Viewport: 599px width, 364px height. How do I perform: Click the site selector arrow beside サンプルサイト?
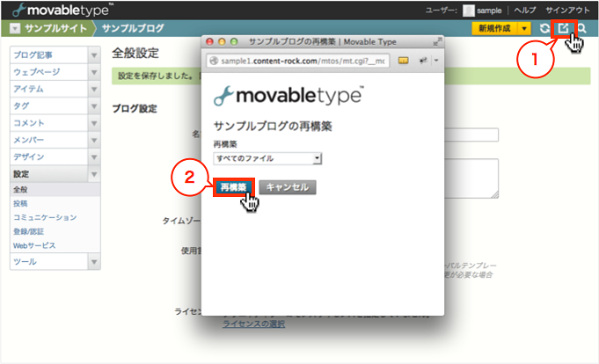click(15, 29)
